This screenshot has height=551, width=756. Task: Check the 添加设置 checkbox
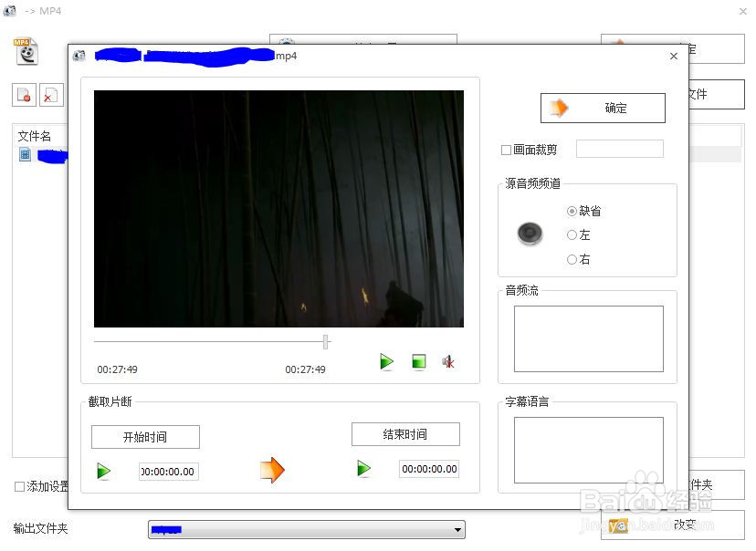17,487
